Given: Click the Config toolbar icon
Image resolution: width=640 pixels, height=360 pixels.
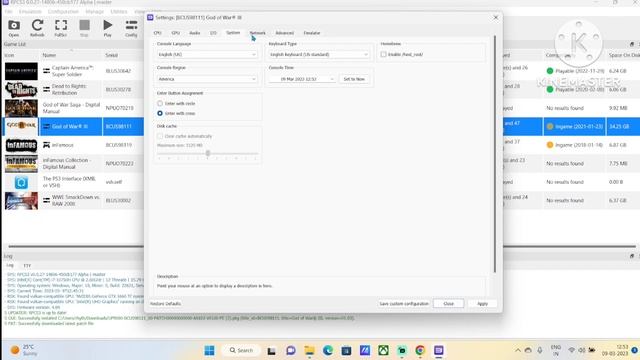Looking at the screenshot, I should click(x=131, y=27).
